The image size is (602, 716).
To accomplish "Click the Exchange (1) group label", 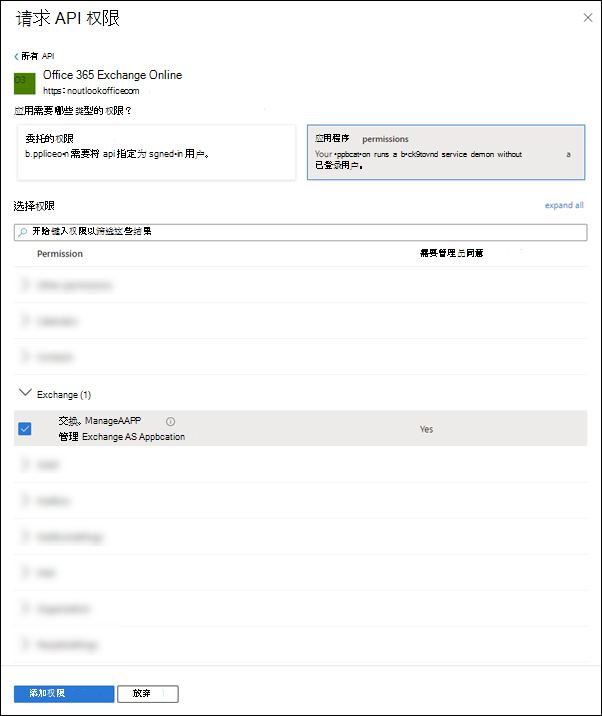I will [64, 395].
